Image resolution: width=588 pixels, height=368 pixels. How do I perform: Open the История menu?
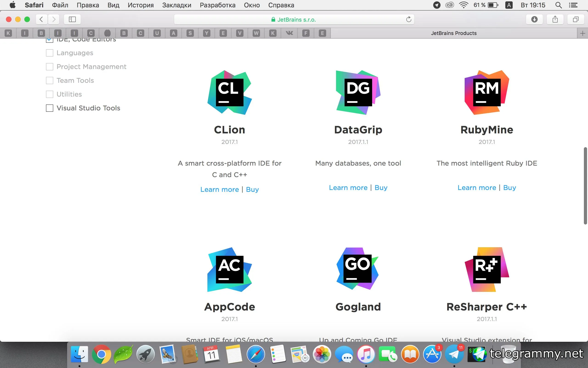coord(141,5)
